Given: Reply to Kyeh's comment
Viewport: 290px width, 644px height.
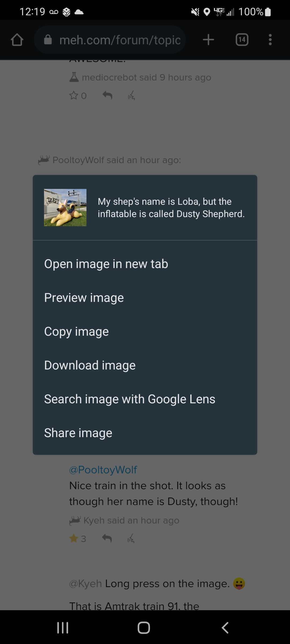Looking at the screenshot, I should (x=107, y=538).
